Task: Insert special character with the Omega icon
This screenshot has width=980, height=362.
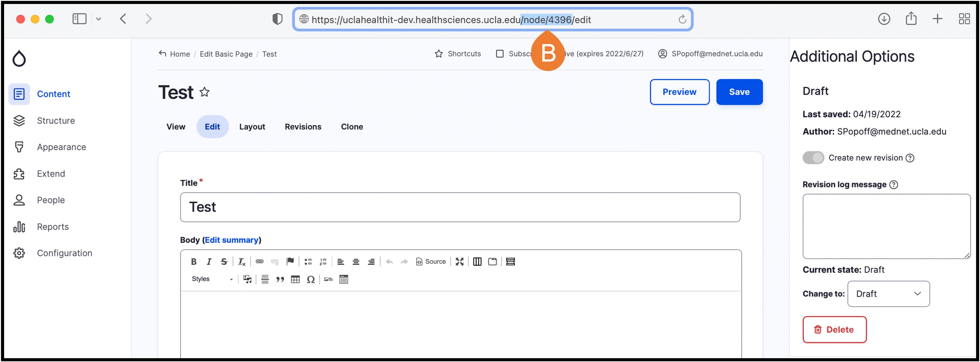Action: (x=310, y=279)
